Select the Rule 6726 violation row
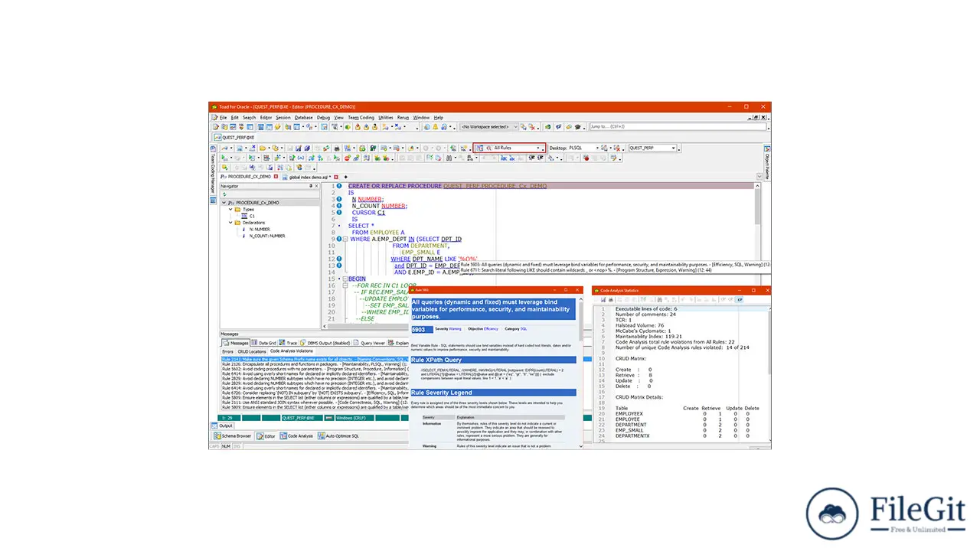This screenshot has height=551, width=980. (x=314, y=393)
